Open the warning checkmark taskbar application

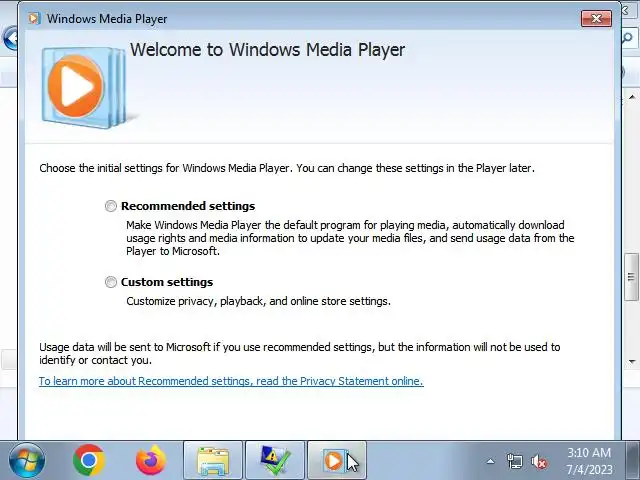click(x=275, y=460)
